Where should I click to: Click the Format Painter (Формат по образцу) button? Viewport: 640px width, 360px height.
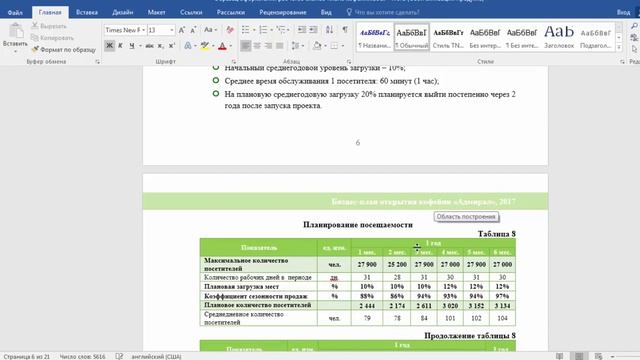point(64,49)
